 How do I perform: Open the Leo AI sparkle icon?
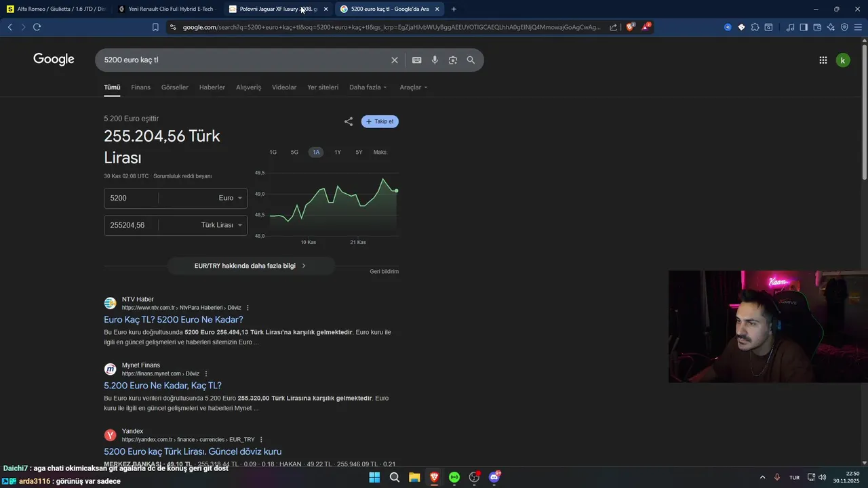pos(831,27)
